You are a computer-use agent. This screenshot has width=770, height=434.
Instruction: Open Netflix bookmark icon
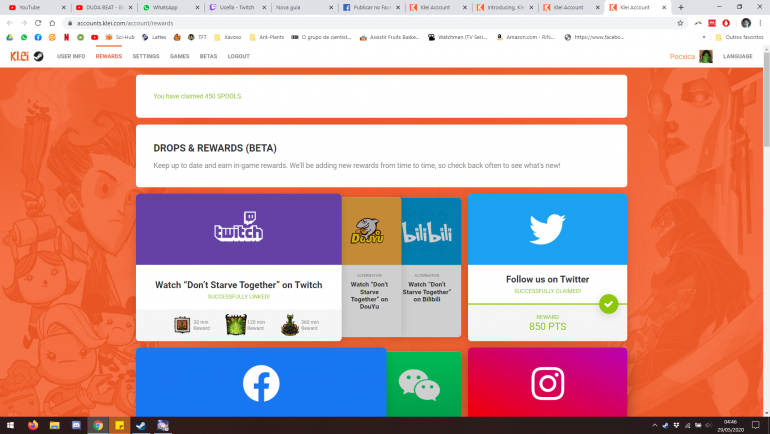pos(66,37)
